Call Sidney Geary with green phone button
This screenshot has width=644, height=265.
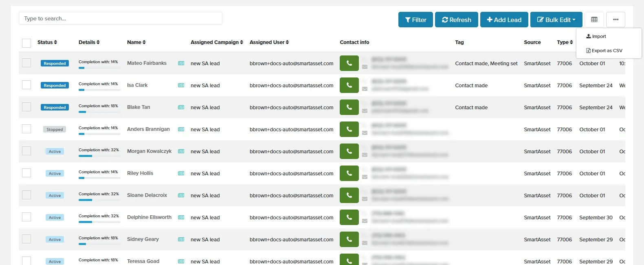click(349, 239)
